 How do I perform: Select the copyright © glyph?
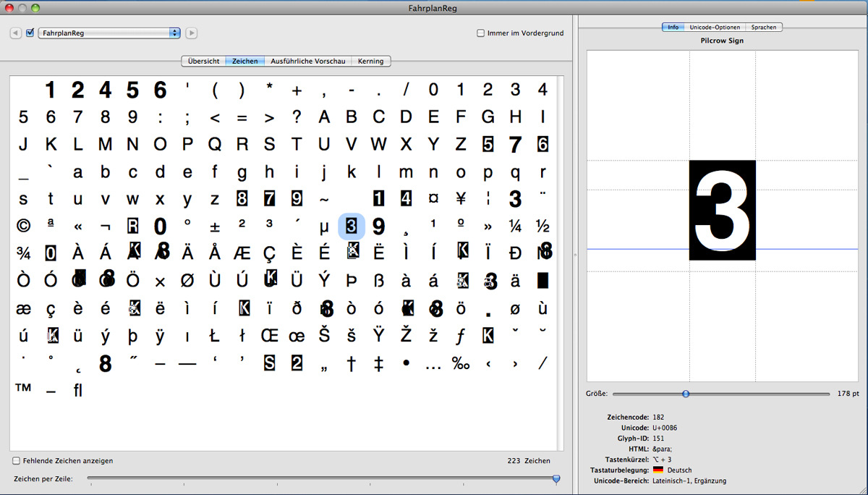23,226
